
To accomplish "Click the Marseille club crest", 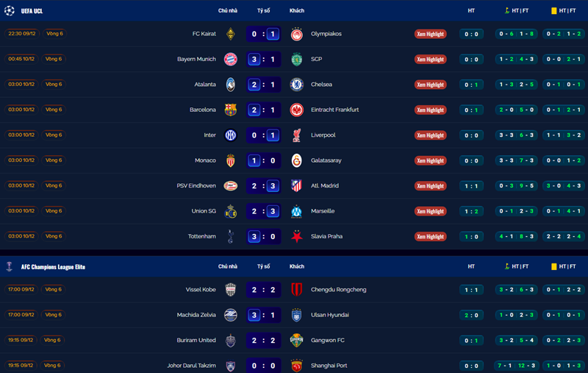I will (x=296, y=211).
